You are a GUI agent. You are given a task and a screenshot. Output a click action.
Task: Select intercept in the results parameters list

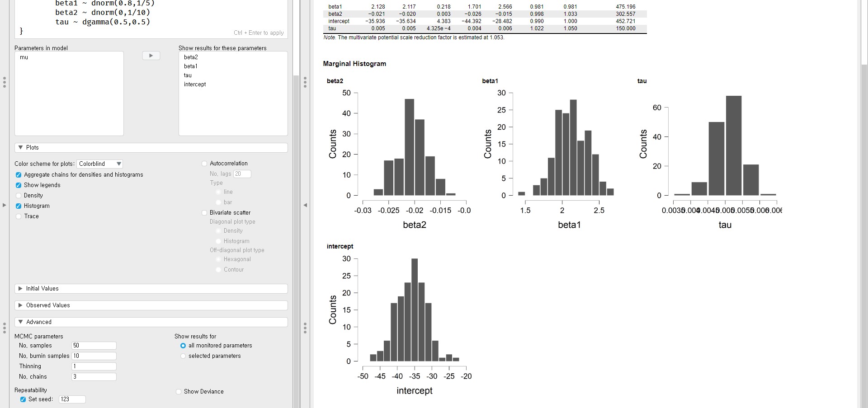pos(195,84)
